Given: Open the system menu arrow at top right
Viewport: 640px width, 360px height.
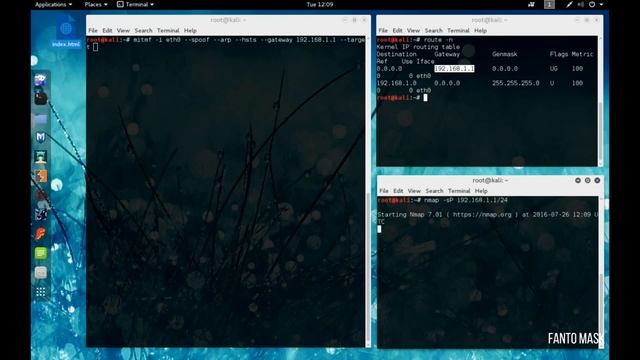Looking at the screenshot, I should [601, 4].
